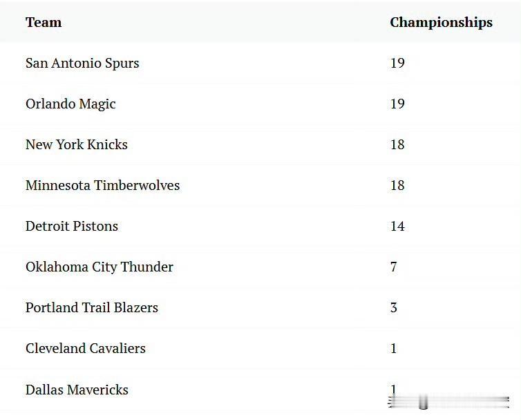521x420 pixels.
Task: Select the Oklahoma City Thunder team name
Action: tap(100, 267)
